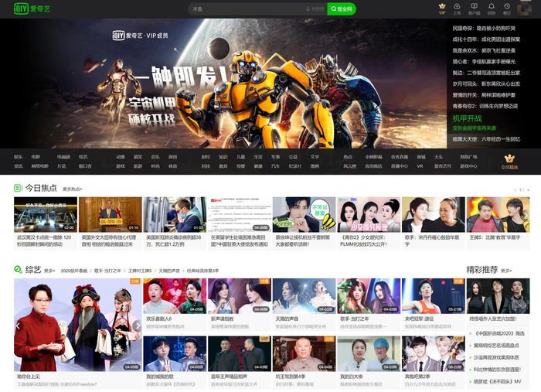Open the 体育 category in the nav bar

pos(172,166)
